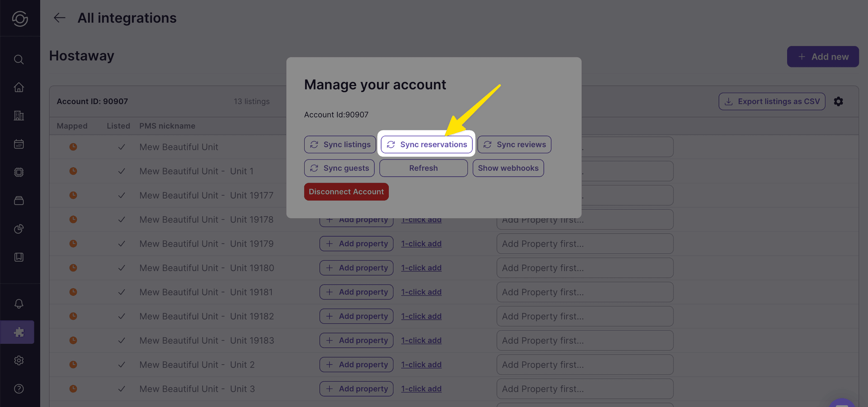Export listings as CSV
Viewport: 868px width, 407px height.
(772, 101)
